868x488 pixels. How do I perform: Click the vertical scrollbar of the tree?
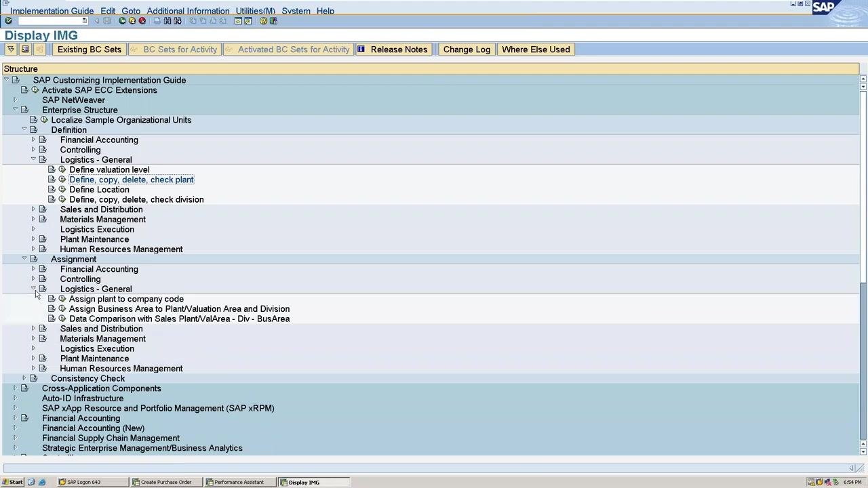pos(863,265)
